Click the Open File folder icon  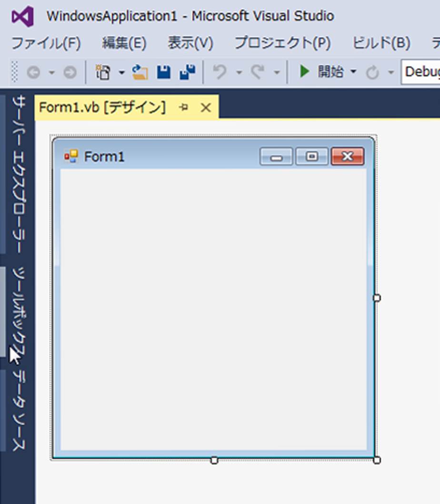coord(140,72)
